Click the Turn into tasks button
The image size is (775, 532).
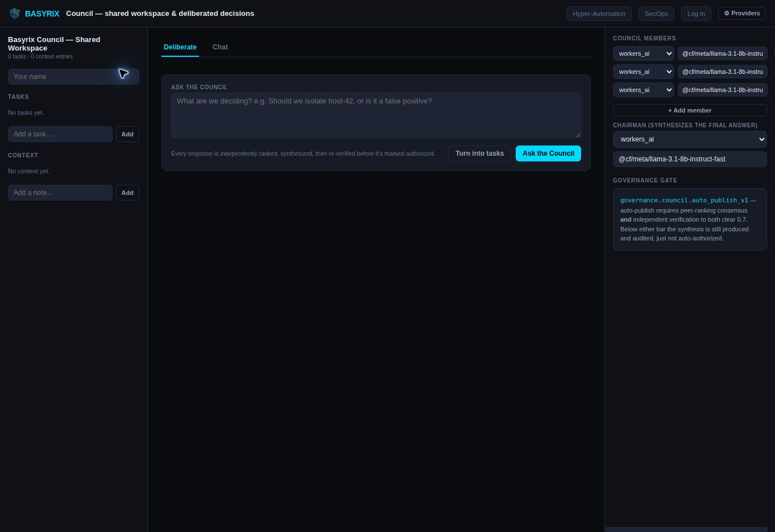(x=479, y=153)
